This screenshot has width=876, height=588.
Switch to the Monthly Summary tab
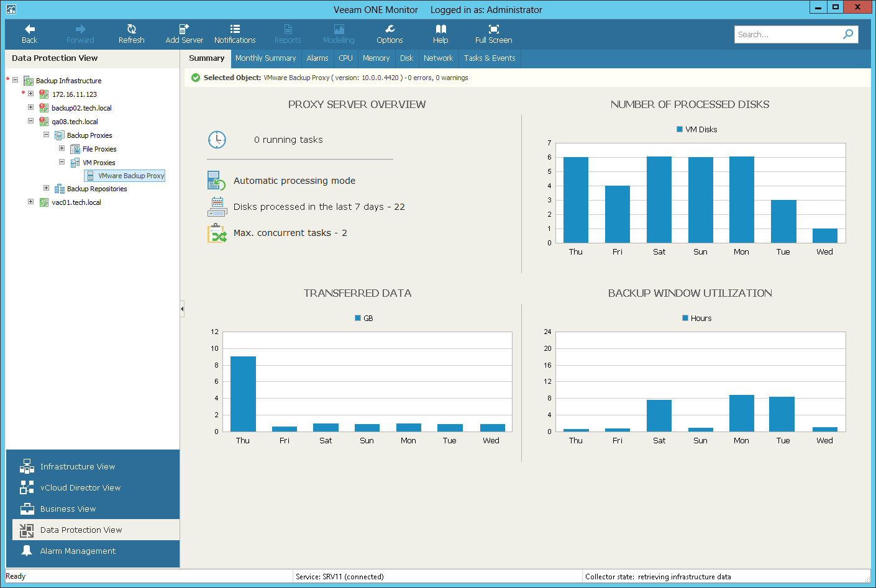[x=265, y=58]
